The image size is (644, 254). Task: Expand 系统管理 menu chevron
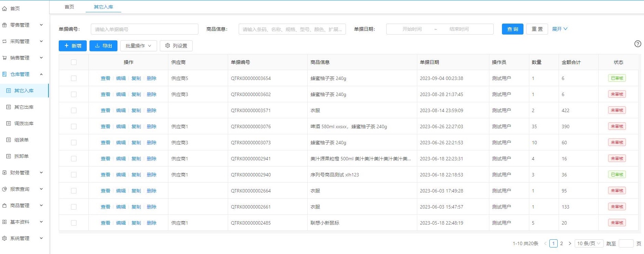[41, 238]
